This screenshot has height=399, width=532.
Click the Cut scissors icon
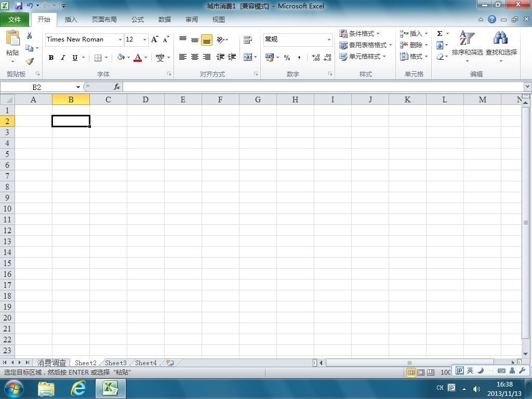(29, 35)
